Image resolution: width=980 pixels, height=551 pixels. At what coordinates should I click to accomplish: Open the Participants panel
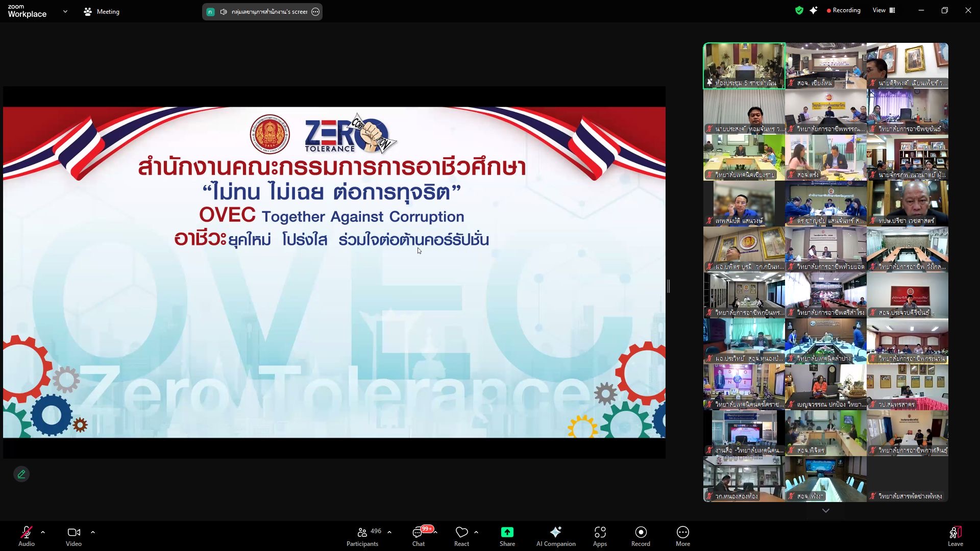pos(363,536)
